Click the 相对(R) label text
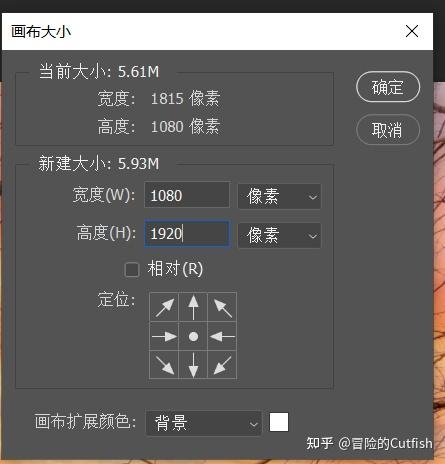Screen dimensions: 445x464 [175, 269]
